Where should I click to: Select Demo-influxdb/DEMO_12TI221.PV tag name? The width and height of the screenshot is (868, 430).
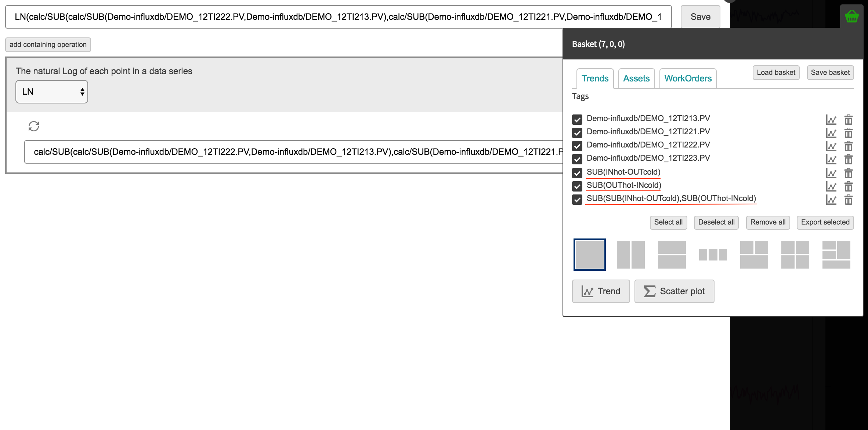648,132
